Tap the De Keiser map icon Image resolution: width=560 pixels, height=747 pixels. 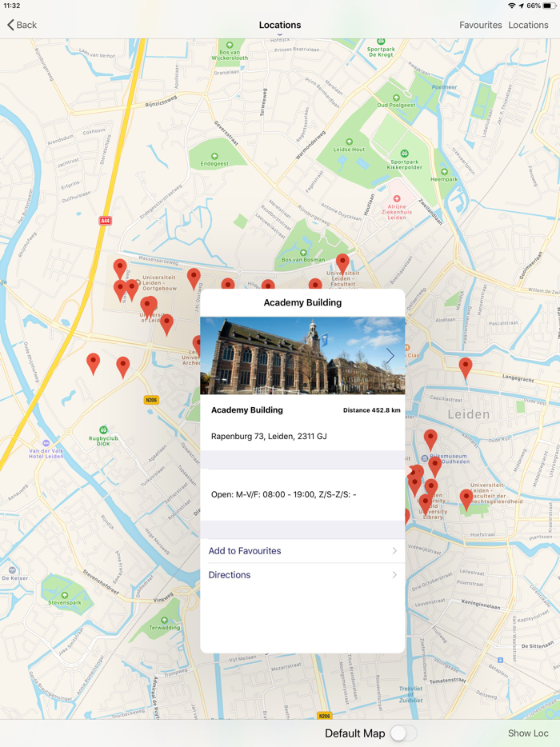point(12,570)
